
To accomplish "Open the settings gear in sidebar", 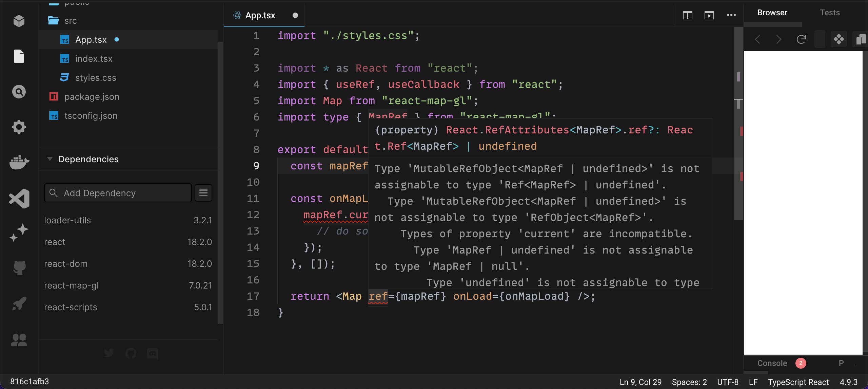I will coord(19,127).
